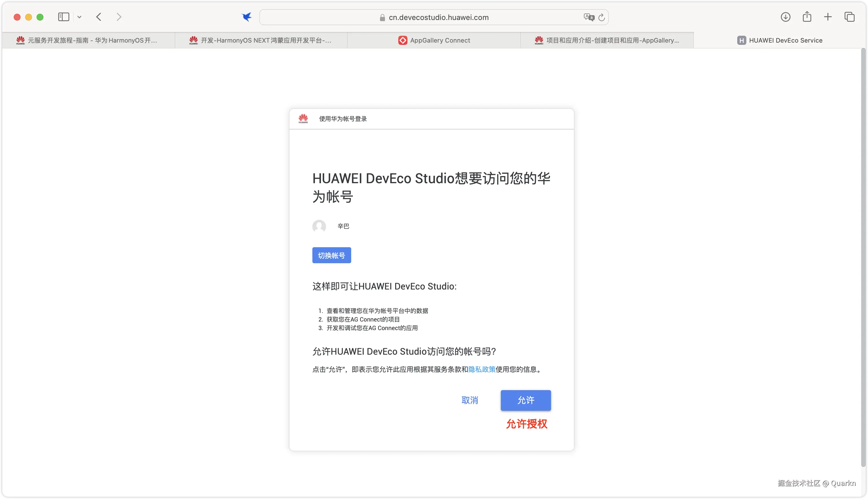This screenshot has height=499, width=868.
Task: Click the Share icon in the toolbar
Action: tap(807, 17)
